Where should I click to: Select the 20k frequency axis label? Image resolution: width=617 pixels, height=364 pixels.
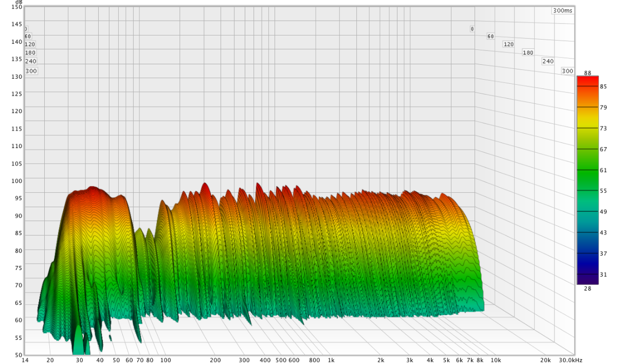545,360
